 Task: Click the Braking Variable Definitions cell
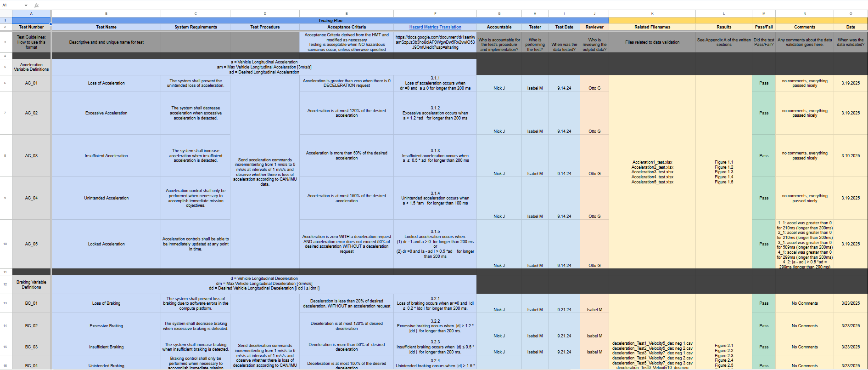(x=31, y=285)
